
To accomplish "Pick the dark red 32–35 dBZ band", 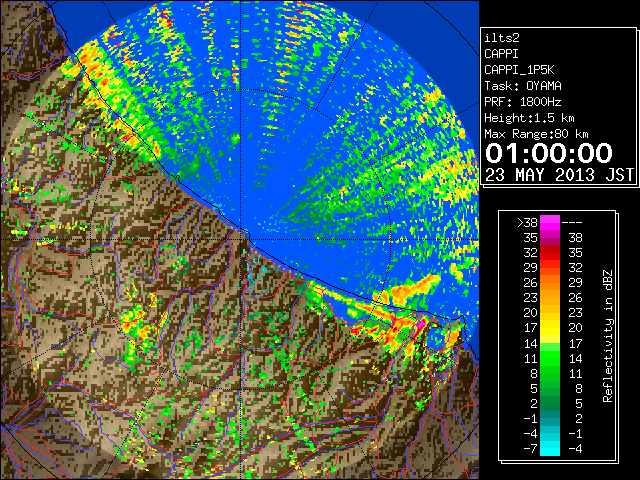I will click(550, 253).
